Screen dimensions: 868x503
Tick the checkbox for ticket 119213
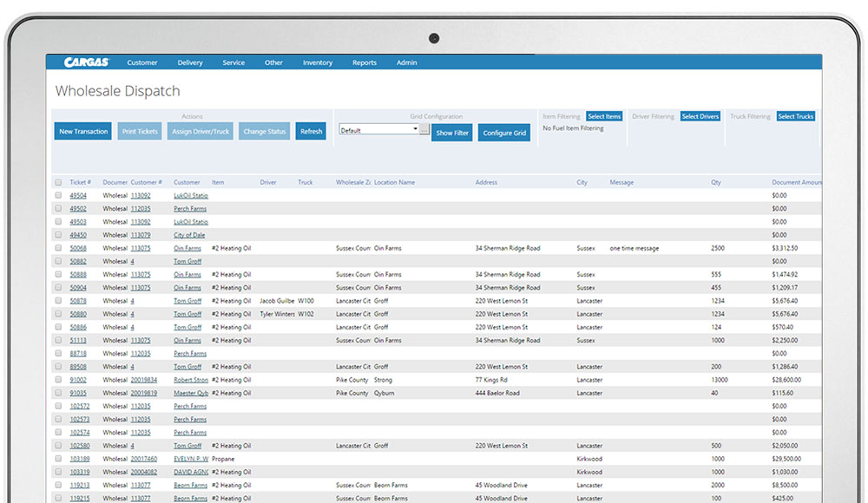(x=58, y=485)
